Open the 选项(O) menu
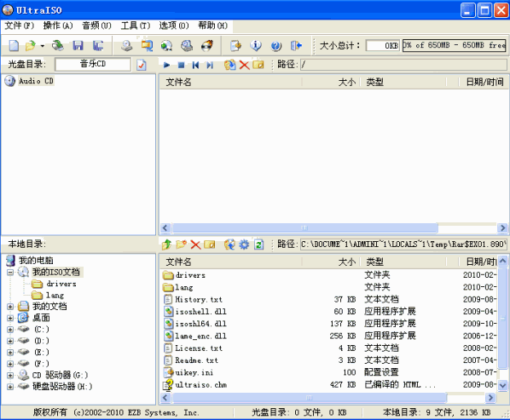This screenshot has height=420, width=510. point(174,26)
